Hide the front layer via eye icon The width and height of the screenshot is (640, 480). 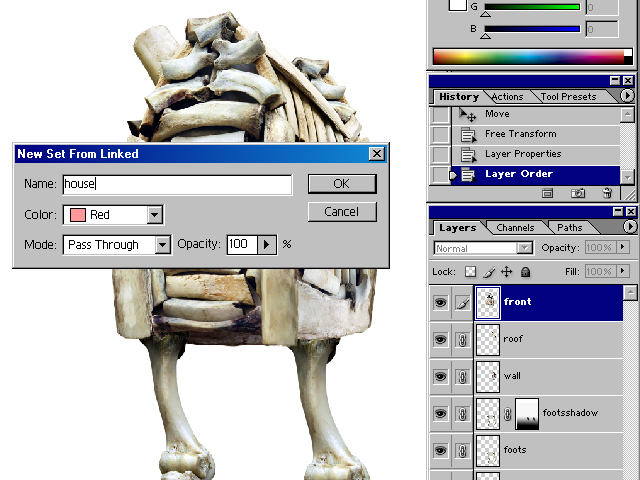click(440, 302)
